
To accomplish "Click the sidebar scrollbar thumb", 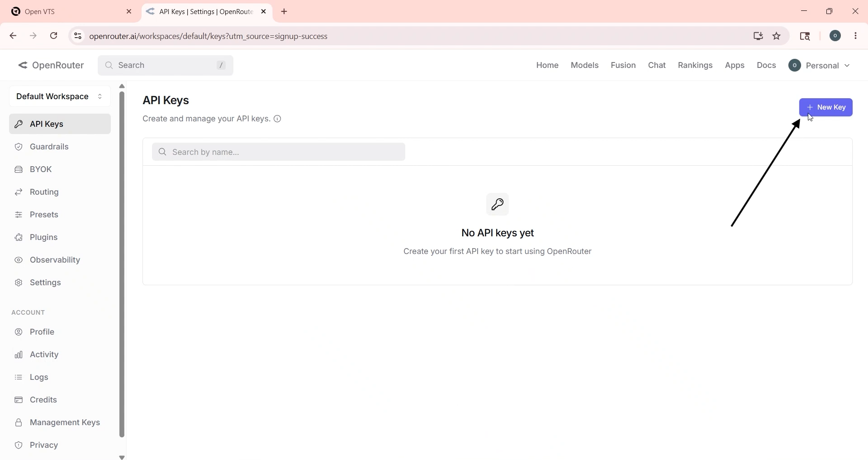I will pos(122,265).
